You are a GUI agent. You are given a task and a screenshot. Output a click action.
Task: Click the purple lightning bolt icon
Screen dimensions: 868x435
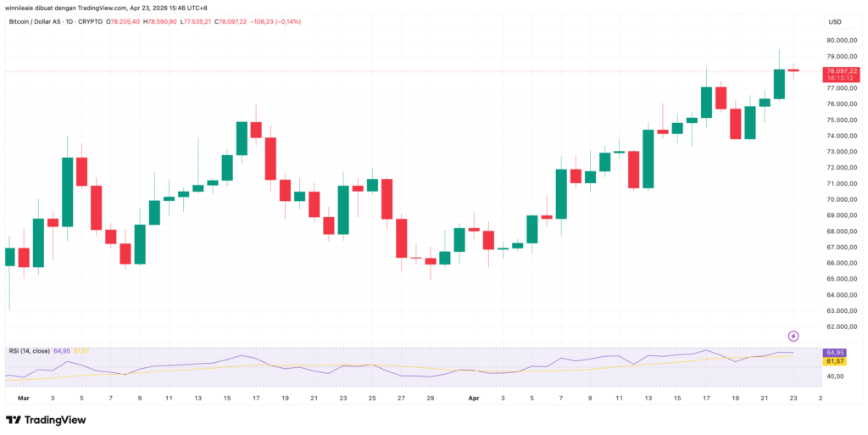793,336
